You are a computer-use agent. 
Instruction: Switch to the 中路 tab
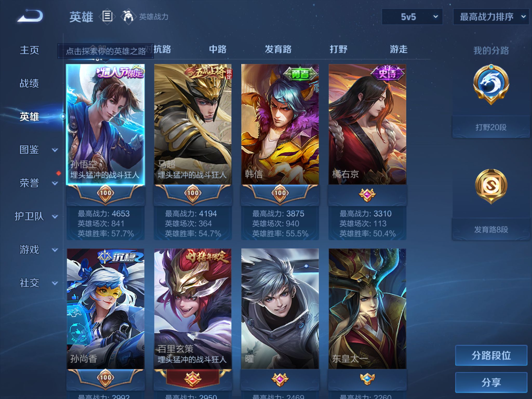pyautogui.click(x=218, y=49)
